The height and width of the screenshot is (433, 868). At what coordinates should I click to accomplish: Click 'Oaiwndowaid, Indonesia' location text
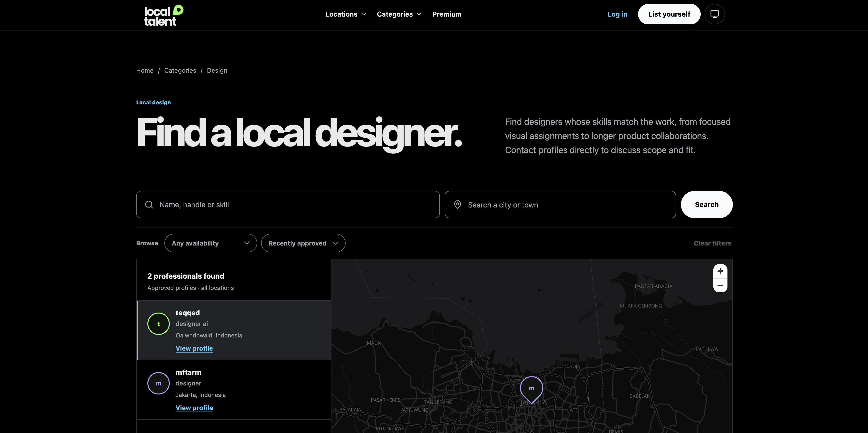click(x=208, y=335)
